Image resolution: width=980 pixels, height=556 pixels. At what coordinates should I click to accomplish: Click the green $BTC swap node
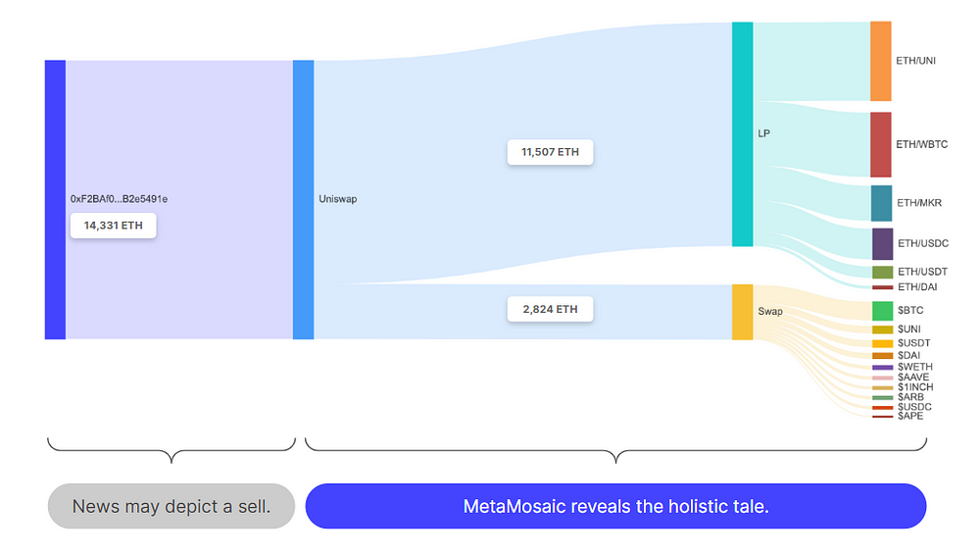click(882, 311)
